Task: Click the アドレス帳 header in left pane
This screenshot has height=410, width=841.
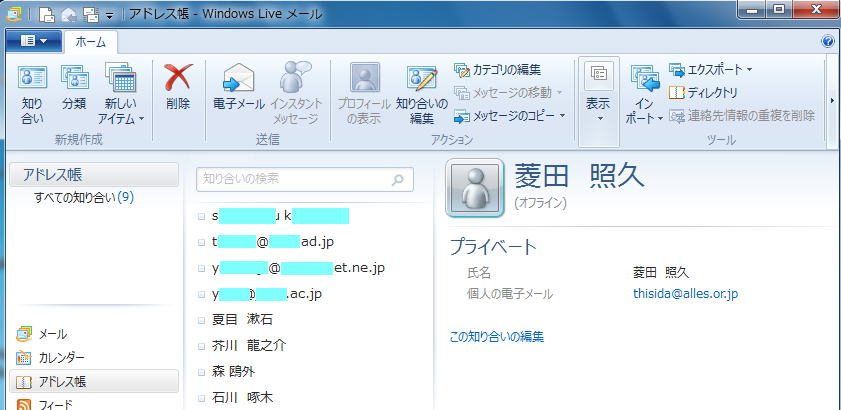Action: (94, 174)
